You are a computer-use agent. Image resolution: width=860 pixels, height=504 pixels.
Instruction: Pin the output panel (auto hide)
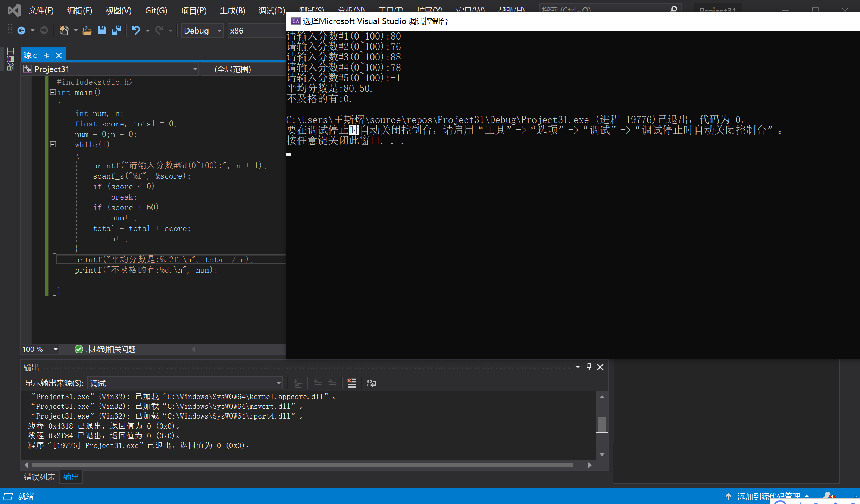[589, 367]
